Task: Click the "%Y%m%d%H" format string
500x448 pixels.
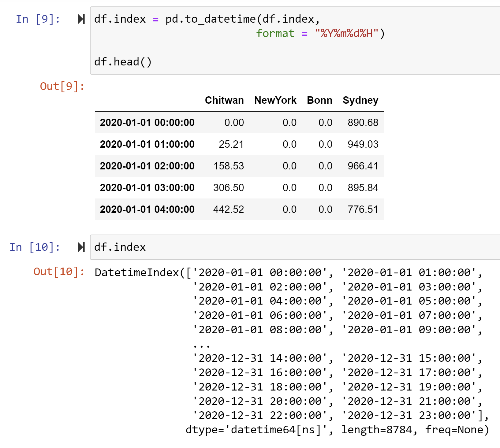Action: tap(347, 33)
